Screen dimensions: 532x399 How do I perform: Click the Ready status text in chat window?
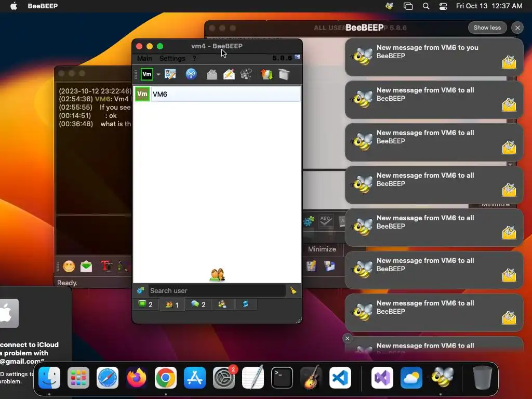pyautogui.click(x=67, y=283)
